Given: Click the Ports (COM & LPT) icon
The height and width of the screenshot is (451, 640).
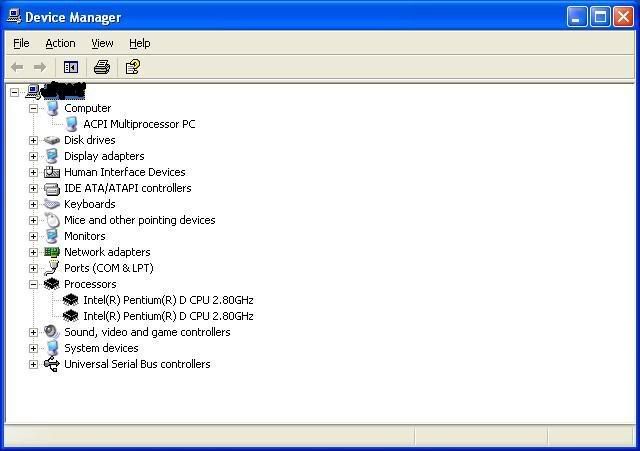Looking at the screenshot, I should (52, 268).
